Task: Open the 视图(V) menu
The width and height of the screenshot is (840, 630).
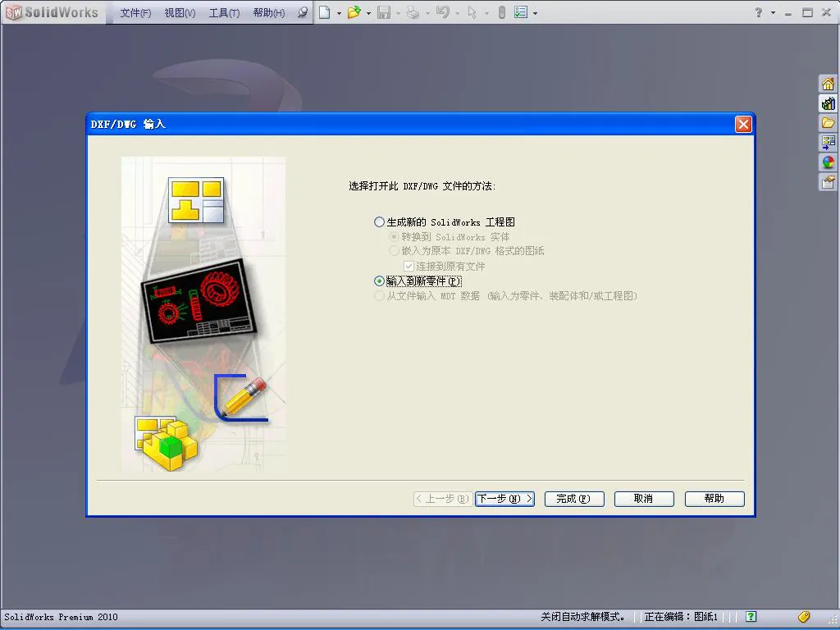Action: click(180, 13)
